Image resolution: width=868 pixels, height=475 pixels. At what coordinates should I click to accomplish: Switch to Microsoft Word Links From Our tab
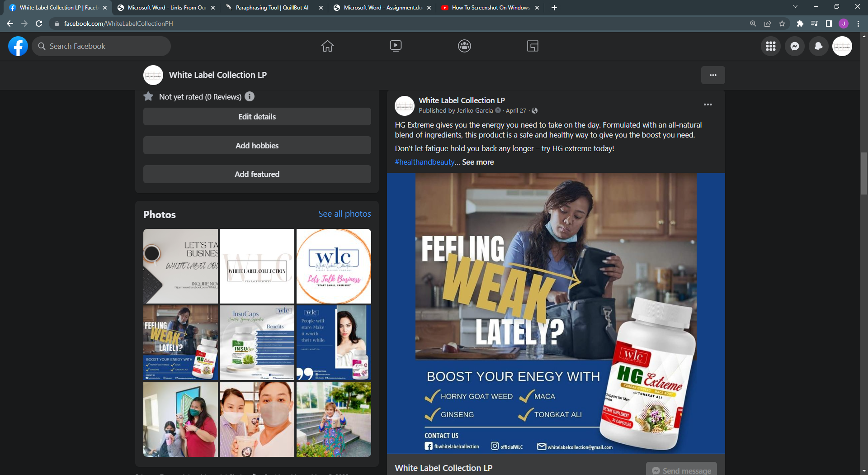point(166,8)
